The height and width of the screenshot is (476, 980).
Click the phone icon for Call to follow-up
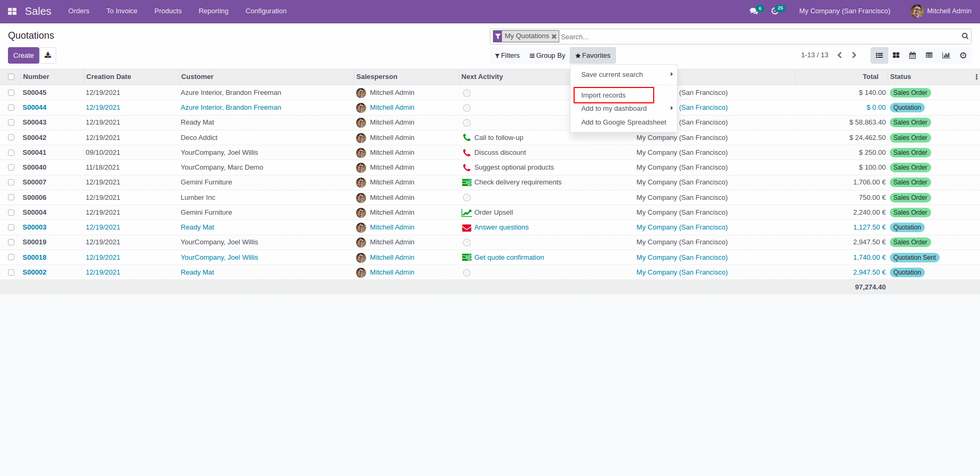pos(467,138)
